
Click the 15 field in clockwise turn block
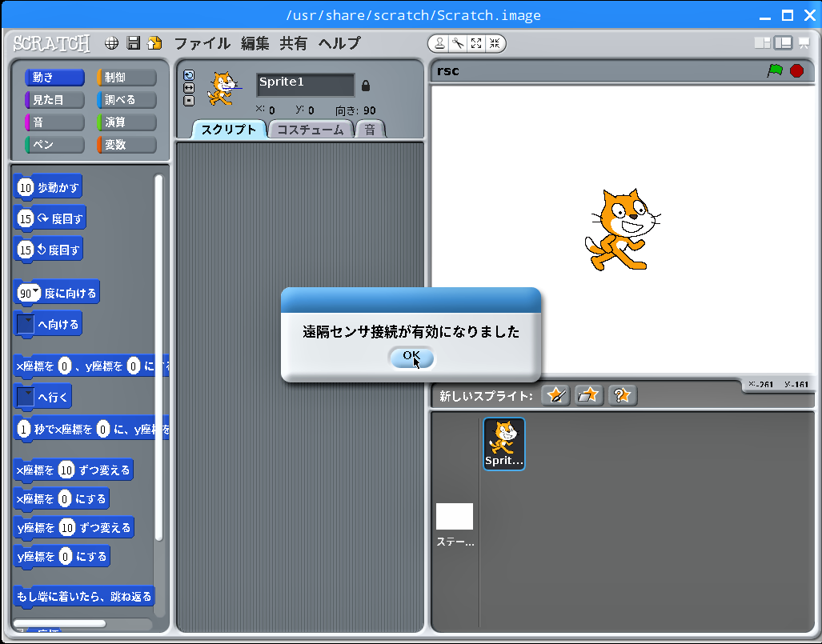[26, 218]
